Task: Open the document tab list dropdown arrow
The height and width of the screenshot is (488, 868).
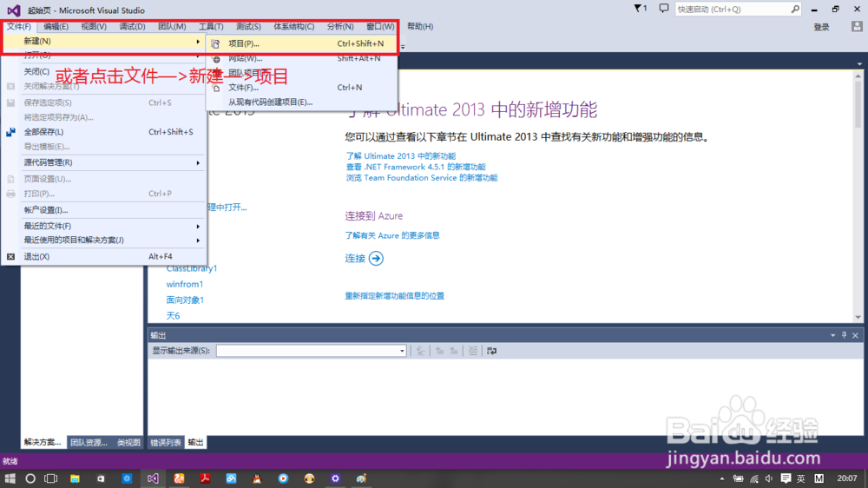Action: pos(859,64)
